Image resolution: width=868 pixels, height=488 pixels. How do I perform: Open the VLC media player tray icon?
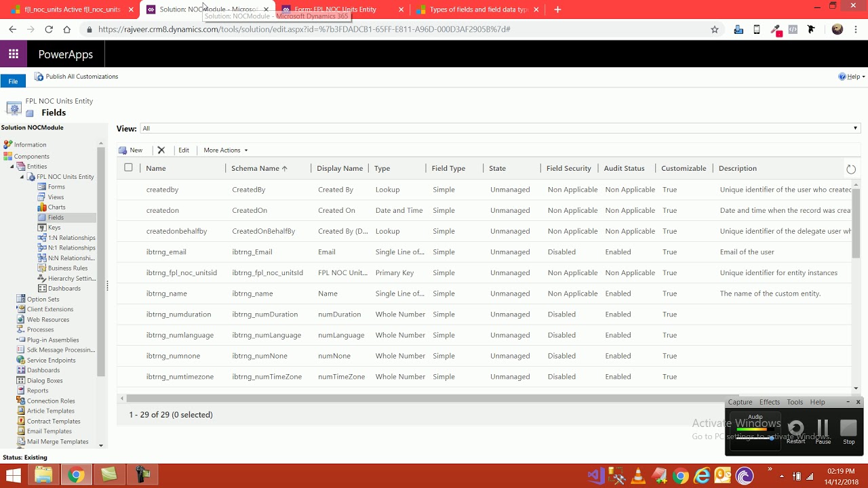(x=637, y=476)
